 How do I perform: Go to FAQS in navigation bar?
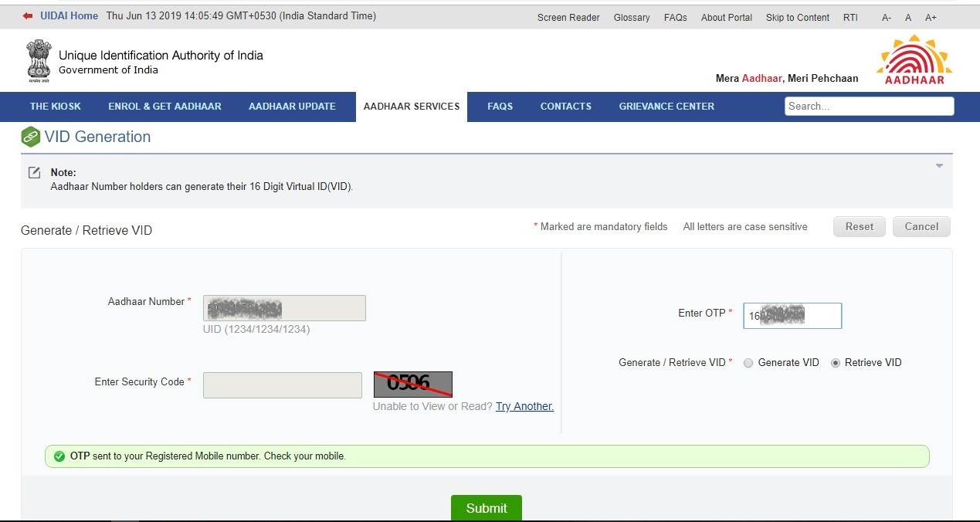tap(500, 107)
